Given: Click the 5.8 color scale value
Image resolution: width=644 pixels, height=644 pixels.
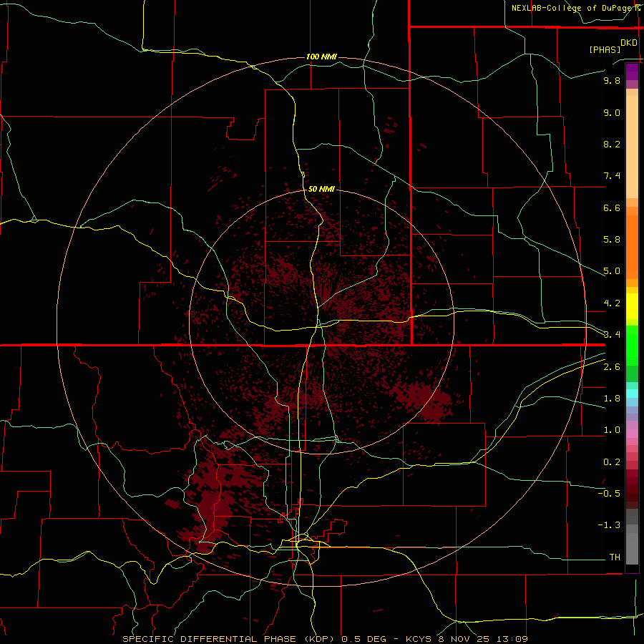Looking at the screenshot, I should 612,239.
